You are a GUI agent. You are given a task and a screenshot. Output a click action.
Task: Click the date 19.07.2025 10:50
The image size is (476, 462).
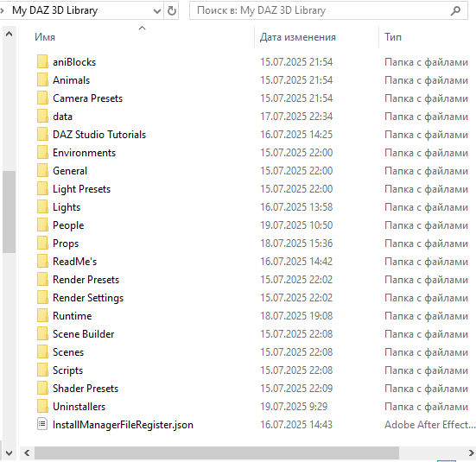pyautogui.click(x=296, y=225)
